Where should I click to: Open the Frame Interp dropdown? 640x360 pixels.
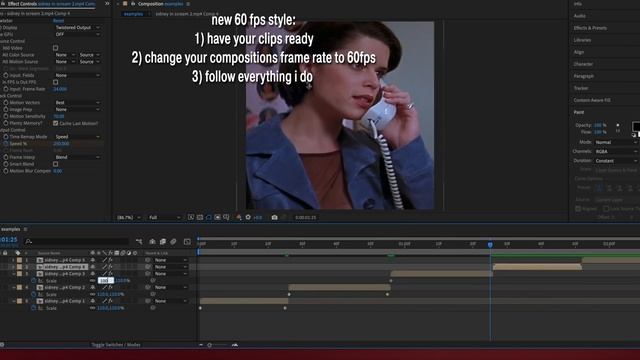coord(77,157)
